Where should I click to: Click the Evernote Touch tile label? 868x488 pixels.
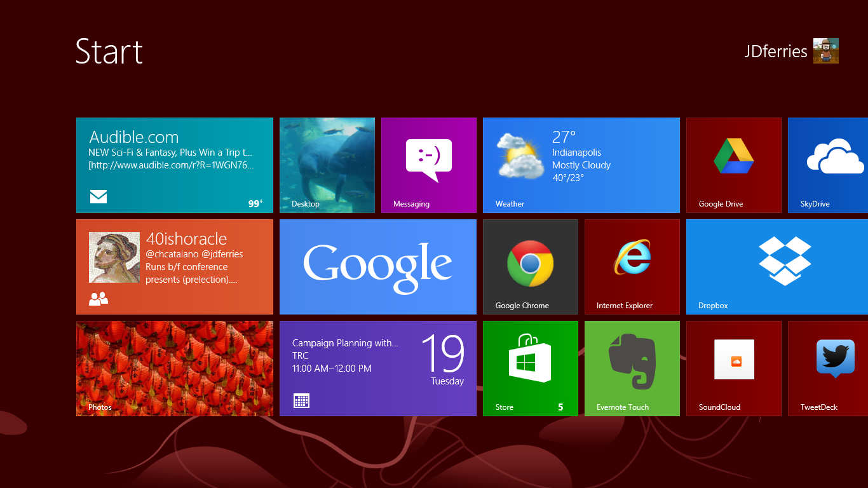click(x=623, y=407)
